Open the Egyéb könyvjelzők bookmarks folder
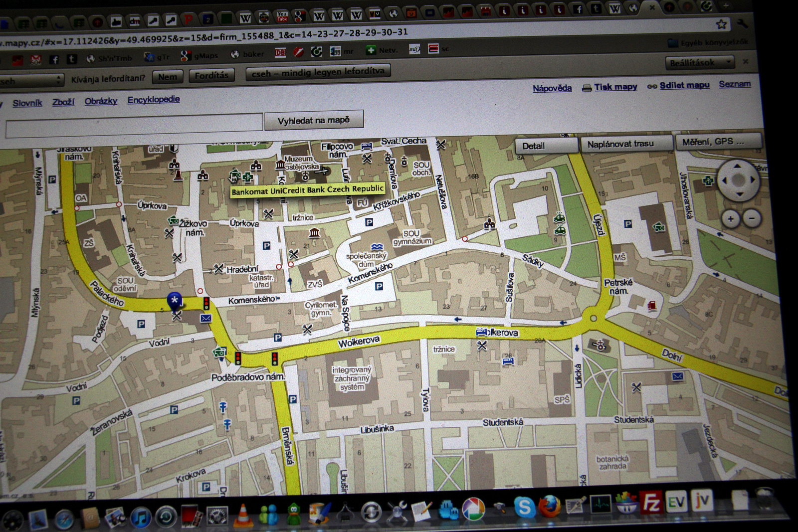This screenshot has height=532, width=798. tap(708, 43)
